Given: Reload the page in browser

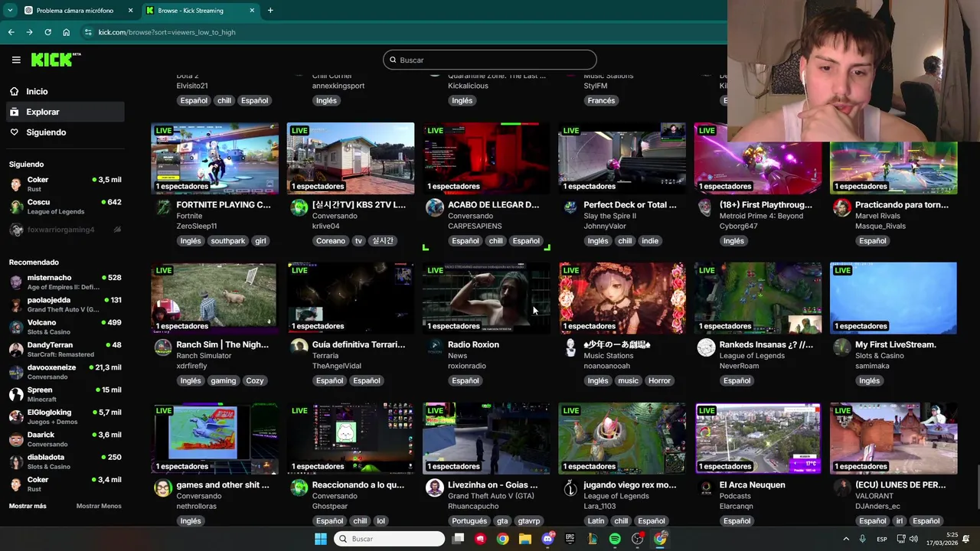Looking at the screenshot, I should click(47, 32).
